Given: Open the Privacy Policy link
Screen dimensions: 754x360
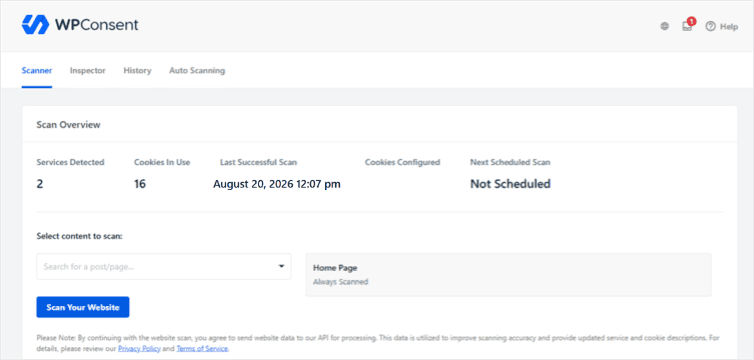Looking at the screenshot, I should pos(139,348).
